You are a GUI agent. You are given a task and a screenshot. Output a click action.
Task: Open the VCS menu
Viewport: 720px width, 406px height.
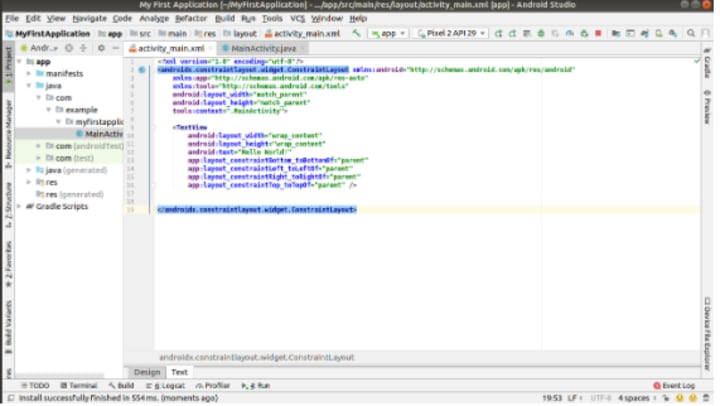(297, 18)
